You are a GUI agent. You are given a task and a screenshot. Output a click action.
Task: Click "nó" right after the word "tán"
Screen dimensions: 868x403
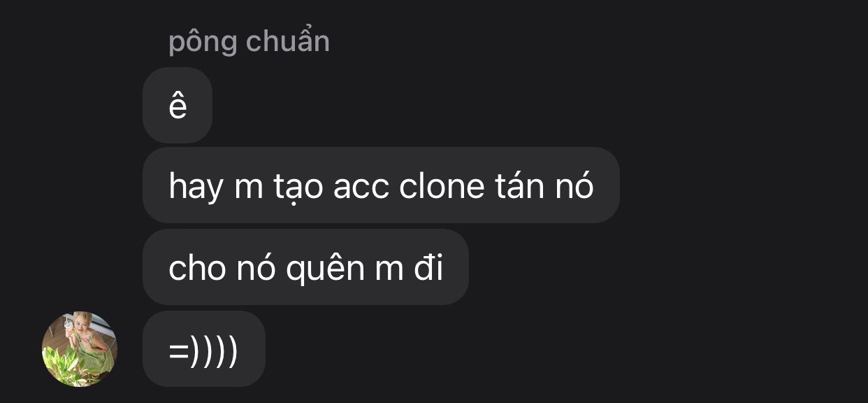click(576, 185)
